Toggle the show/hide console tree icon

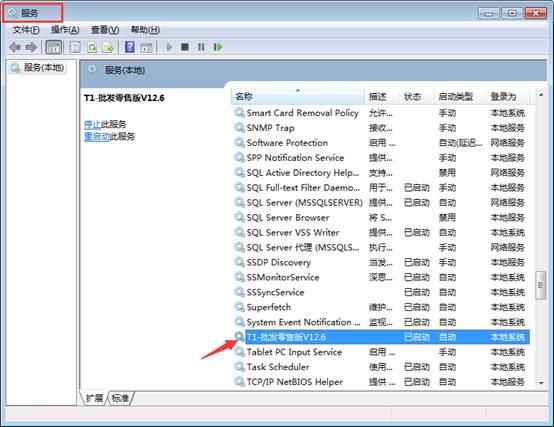point(54,47)
